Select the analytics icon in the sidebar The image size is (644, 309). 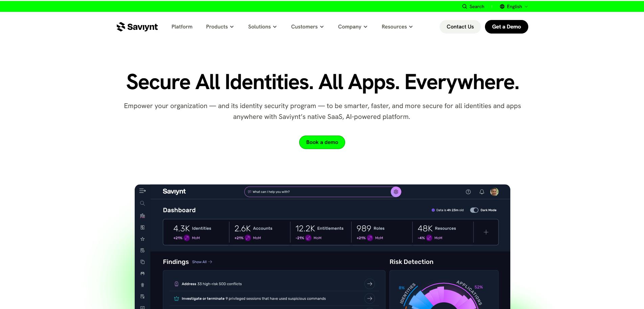point(142,215)
